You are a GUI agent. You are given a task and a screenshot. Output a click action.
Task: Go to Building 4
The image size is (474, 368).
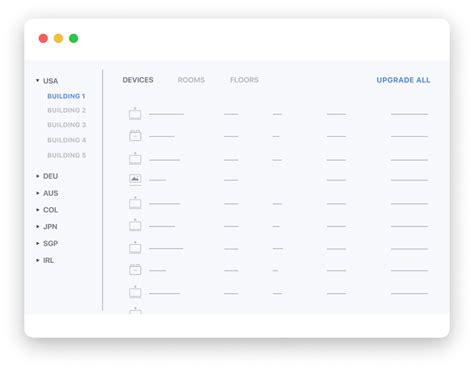(66, 140)
